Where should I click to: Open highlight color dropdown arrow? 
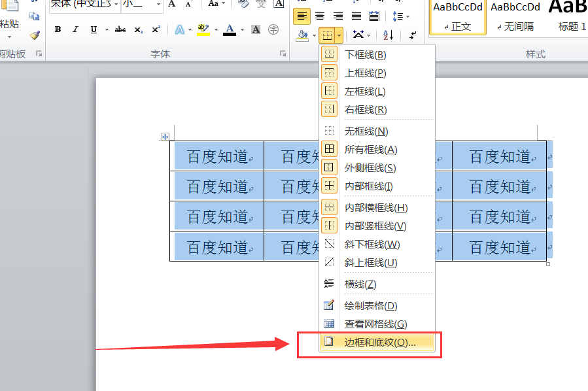pos(216,29)
